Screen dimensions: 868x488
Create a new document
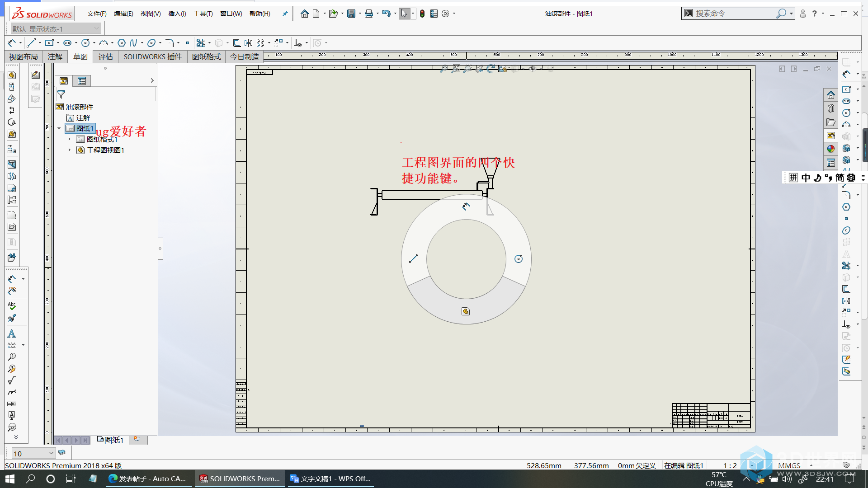coord(316,14)
